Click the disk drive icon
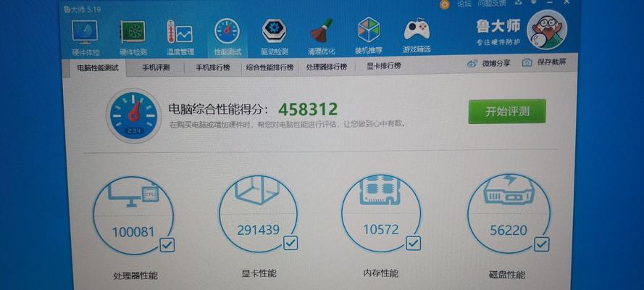 [508, 190]
